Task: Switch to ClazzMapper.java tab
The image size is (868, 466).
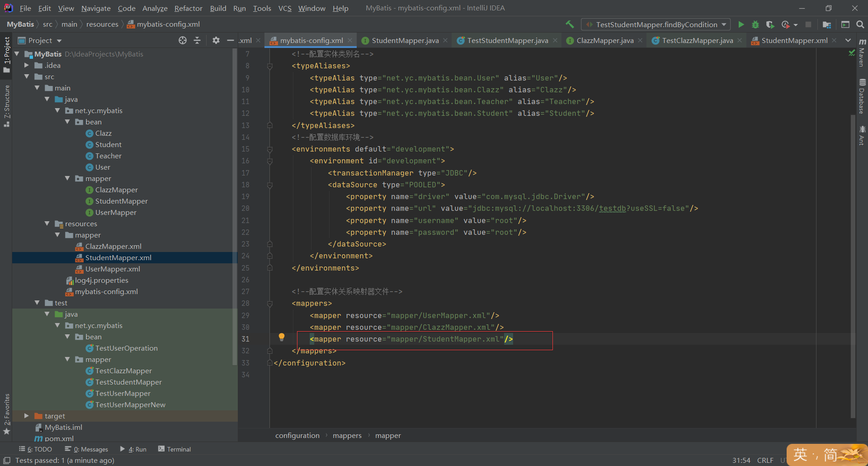Action: click(605, 40)
